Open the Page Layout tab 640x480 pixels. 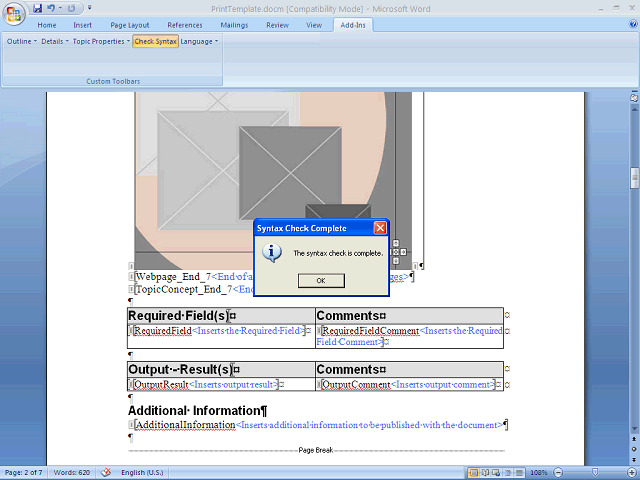130,25
